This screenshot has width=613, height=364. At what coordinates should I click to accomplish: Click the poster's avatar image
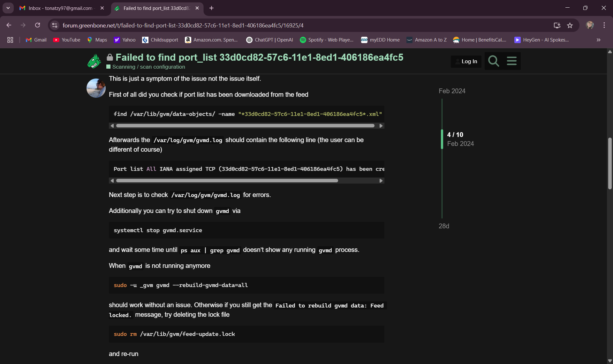(96, 88)
